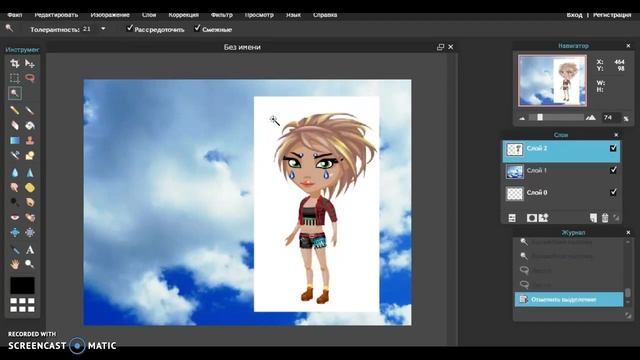Select layer Слой 1
The width and height of the screenshot is (640, 360).
(x=561, y=171)
